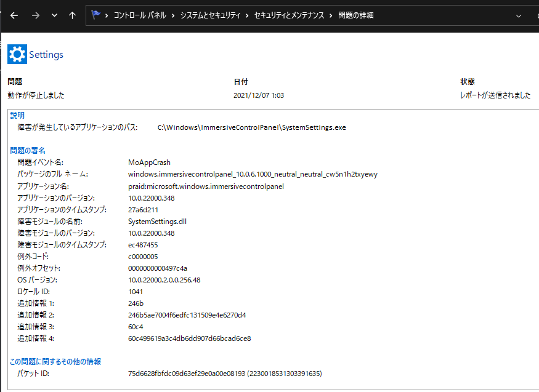This screenshot has width=539, height=392.
Task: Select application timestamp 27a6d211
Action: [143, 210]
